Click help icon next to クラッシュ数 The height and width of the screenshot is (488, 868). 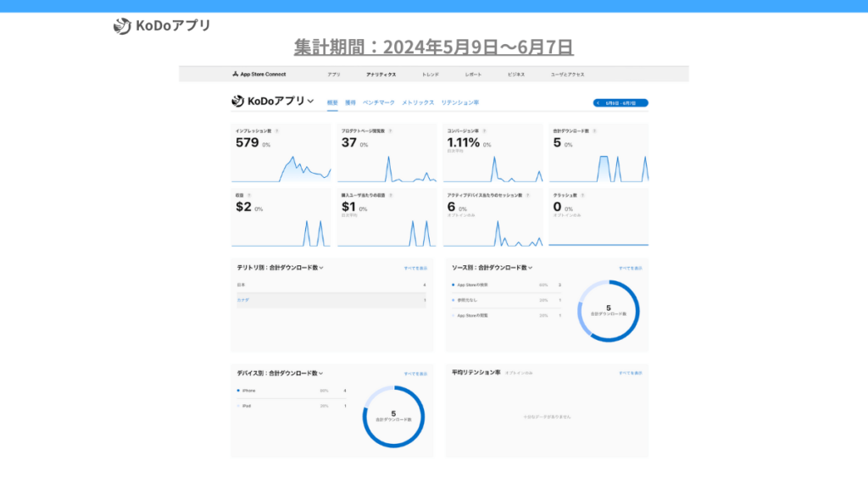click(x=582, y=195)
